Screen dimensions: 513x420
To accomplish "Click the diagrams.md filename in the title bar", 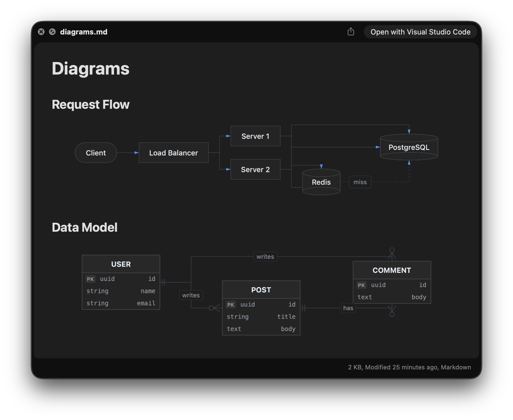I will (x=84, y=32).
